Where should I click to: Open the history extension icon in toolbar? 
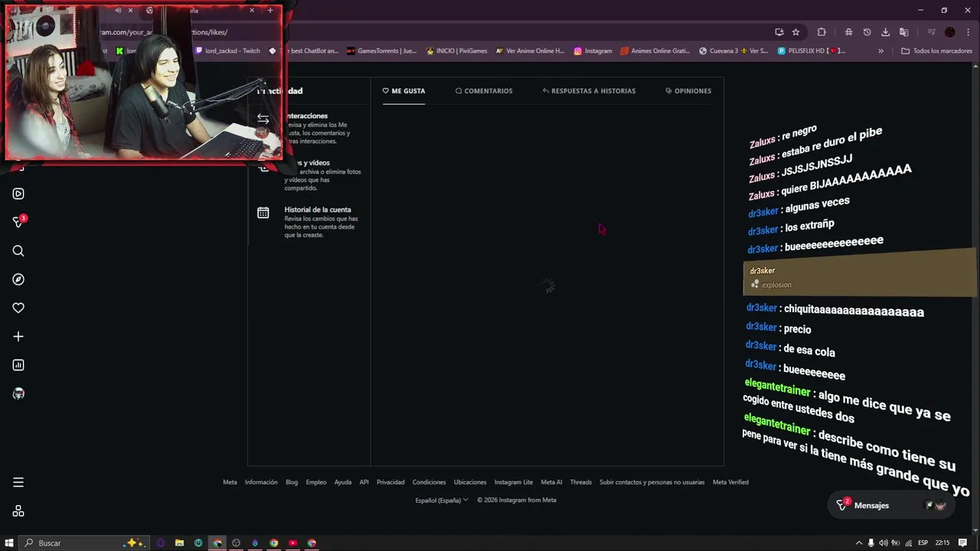tap(867, 32)
